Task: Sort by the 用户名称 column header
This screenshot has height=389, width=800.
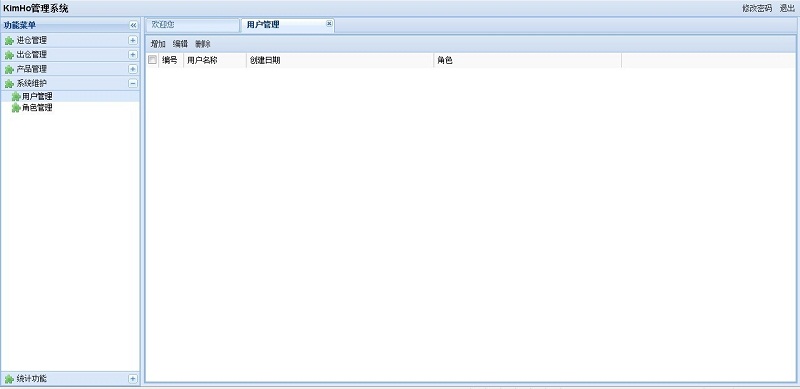Action: [x=215, y=60]
